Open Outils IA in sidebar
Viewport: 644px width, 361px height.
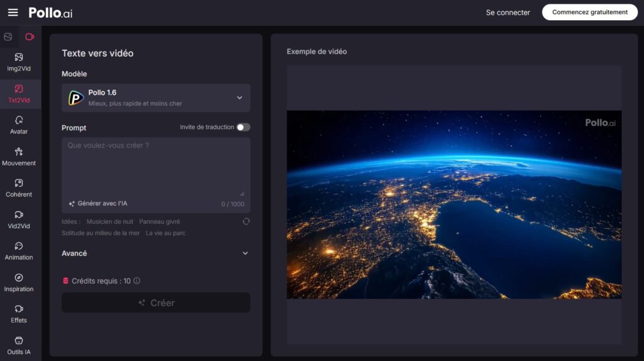point(19,345)
